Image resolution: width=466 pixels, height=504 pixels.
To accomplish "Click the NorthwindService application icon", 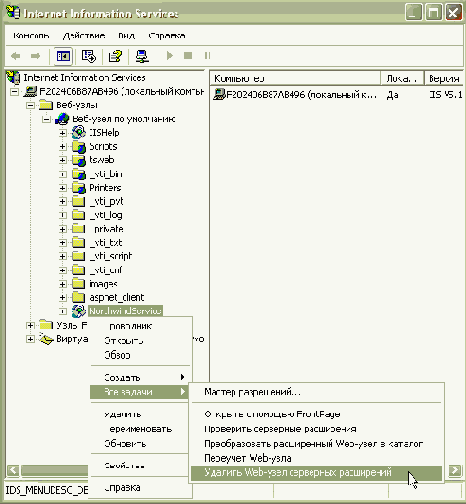I will 79,311.
